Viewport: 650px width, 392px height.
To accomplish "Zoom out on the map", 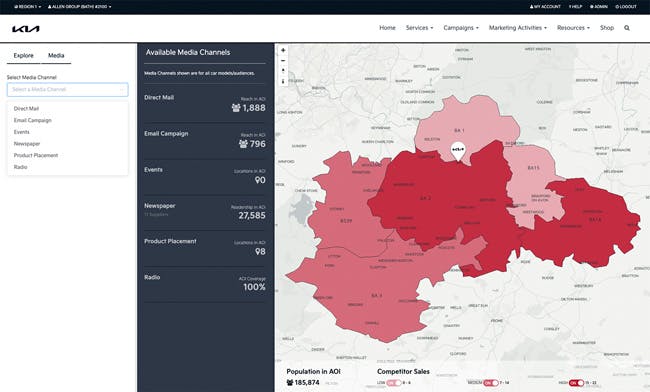I will click(x=283, y=60).
